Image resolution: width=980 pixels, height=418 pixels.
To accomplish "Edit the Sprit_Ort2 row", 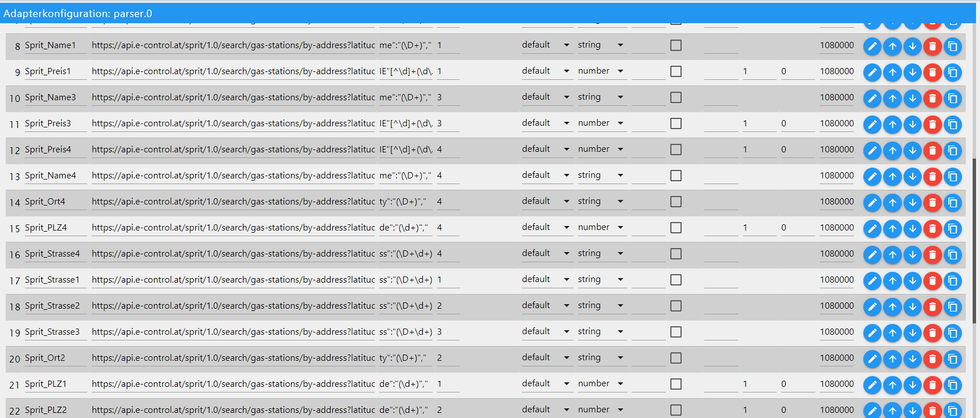I will point(872,359).
